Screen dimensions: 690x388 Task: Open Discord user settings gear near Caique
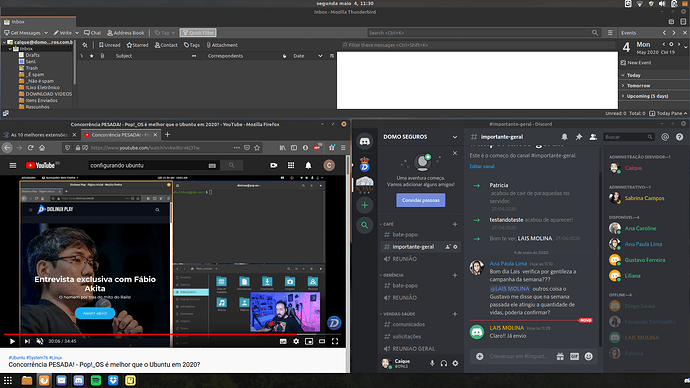click(455, 363)
